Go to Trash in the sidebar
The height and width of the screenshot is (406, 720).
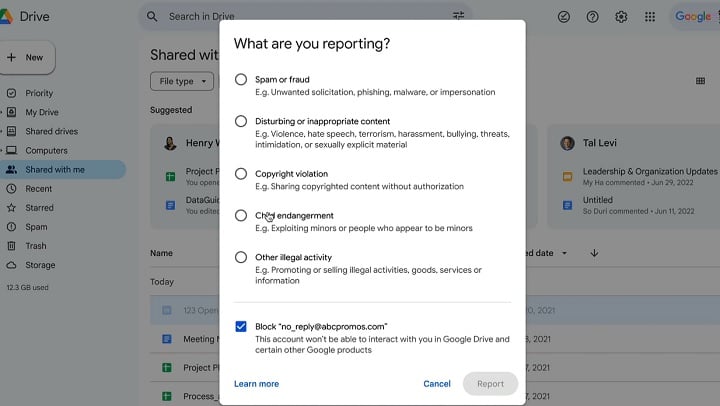[x=36, y=246]
